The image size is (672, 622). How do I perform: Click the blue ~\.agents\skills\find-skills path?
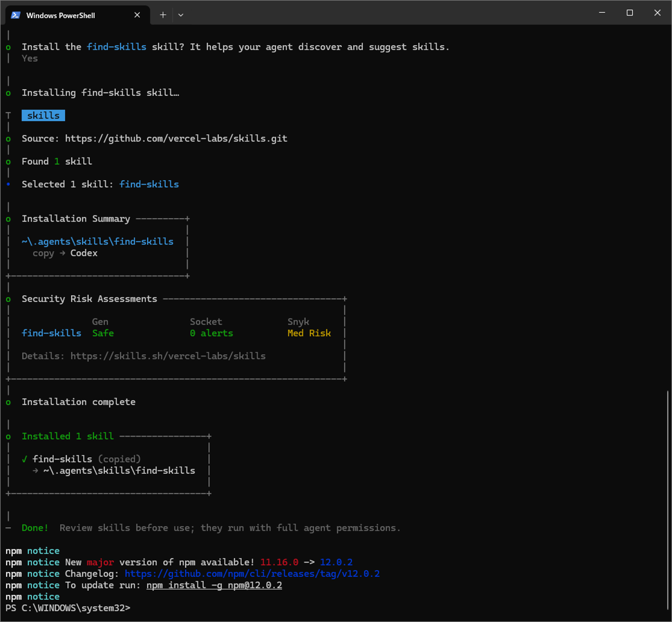coord(97,241)
